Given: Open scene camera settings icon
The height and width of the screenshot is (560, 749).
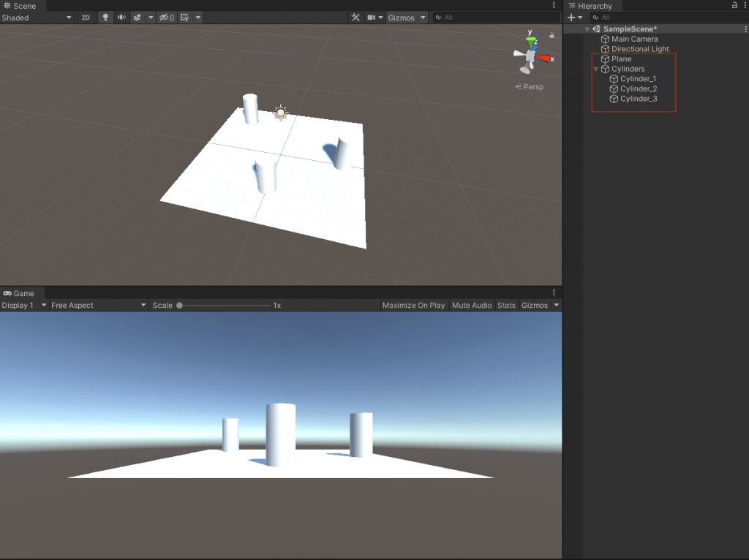Looking at the screenshot, I should (x=371, y=18).
